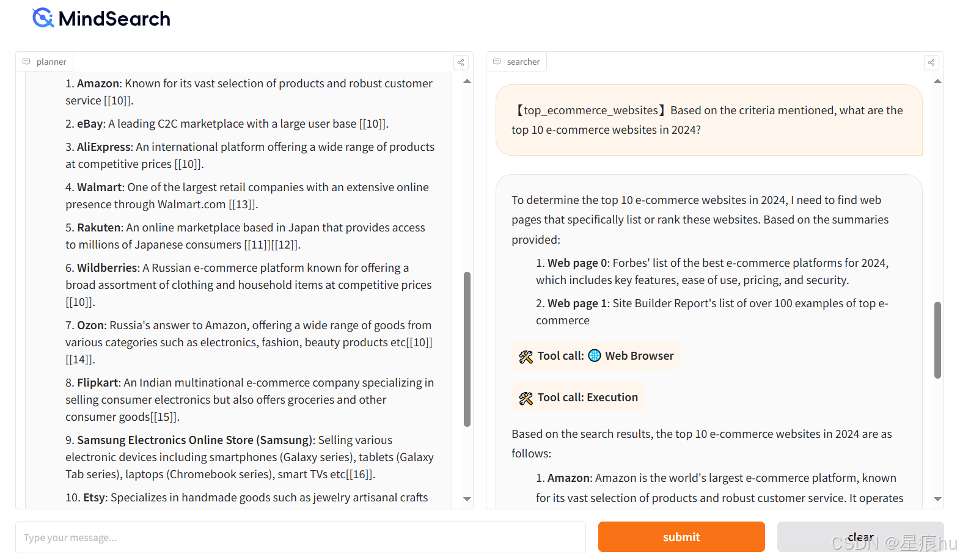Click the Walmart list entry

[x=247, y=195]
